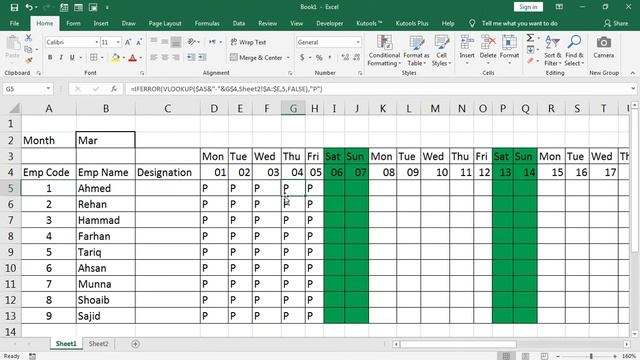Open Find & Select magnifier

pos(574,51)
